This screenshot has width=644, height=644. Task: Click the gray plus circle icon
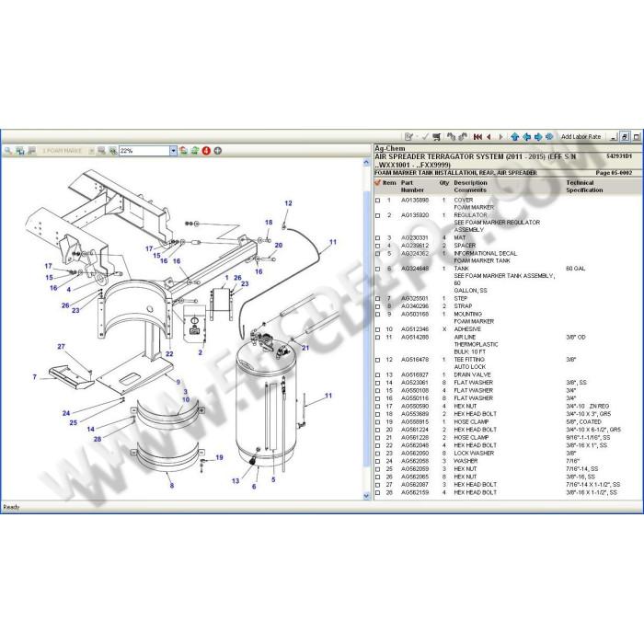pyautogui.click(x=218, y=151)
